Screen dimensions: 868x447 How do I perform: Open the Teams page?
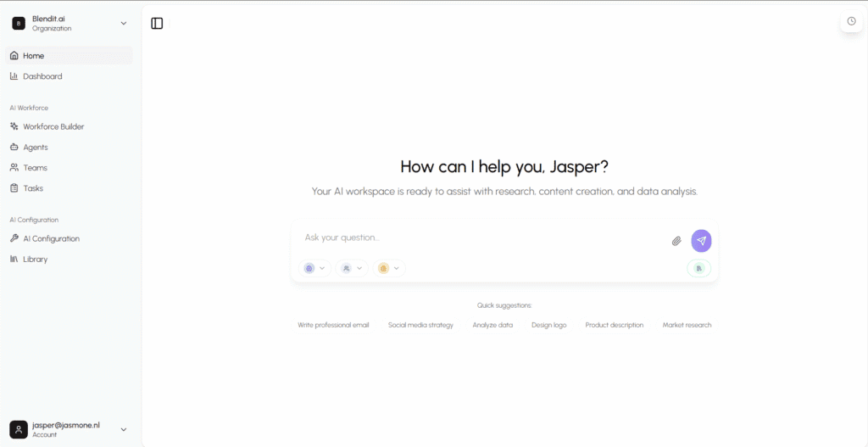[70, 168]
